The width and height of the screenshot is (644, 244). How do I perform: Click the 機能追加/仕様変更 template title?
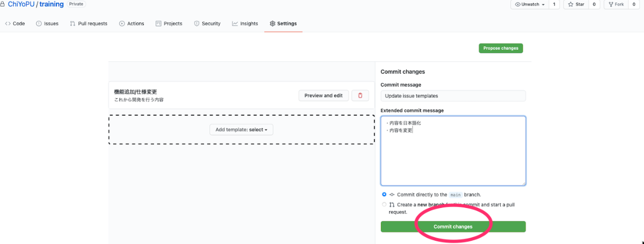click(135, 92)
